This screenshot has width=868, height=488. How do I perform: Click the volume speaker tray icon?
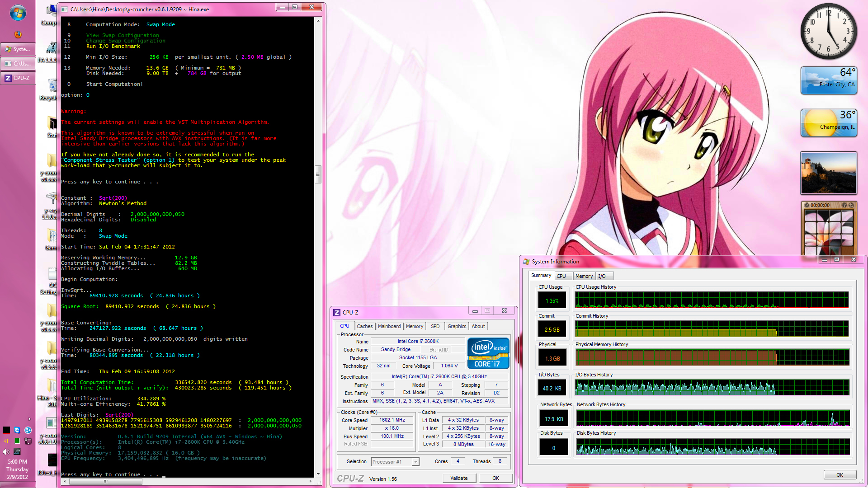(x=6, y=451)
